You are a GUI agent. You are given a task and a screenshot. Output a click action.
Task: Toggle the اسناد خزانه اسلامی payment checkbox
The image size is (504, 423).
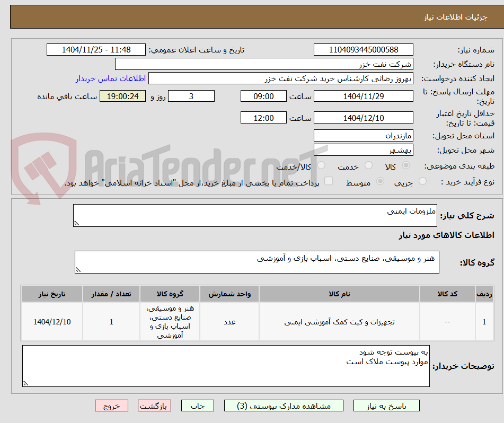coord(329,181)
